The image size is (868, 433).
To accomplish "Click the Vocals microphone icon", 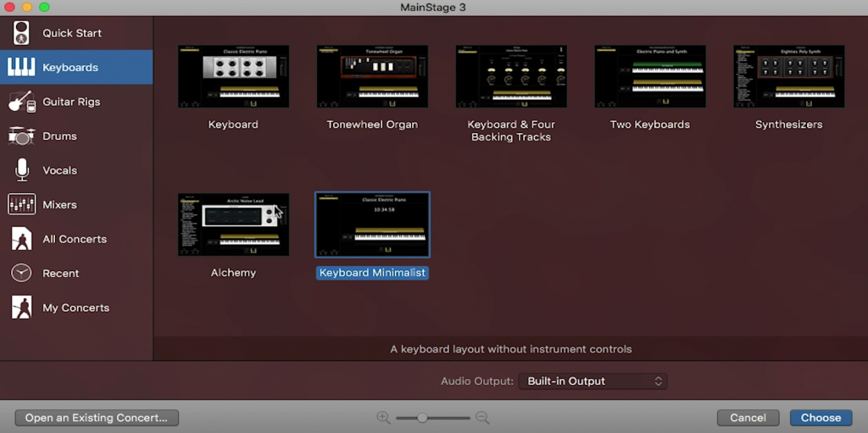I will click(x=21, y=170).
